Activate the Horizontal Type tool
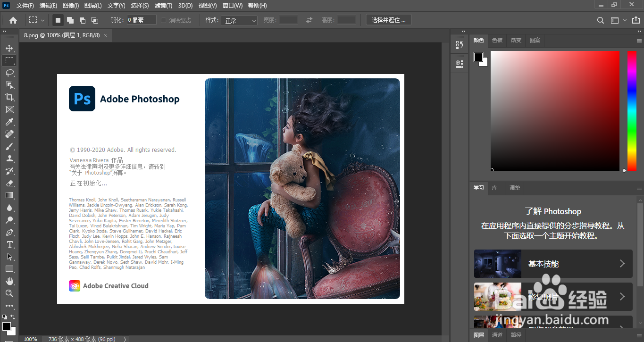 (x=9, y=244)
